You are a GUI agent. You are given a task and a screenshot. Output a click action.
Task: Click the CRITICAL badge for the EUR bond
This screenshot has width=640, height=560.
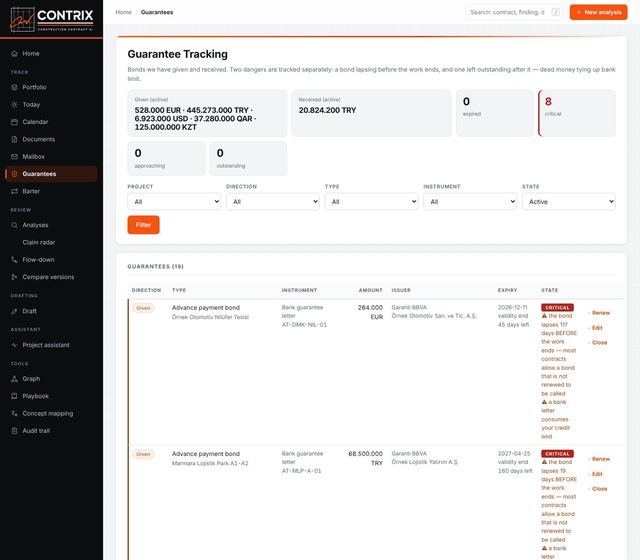[557, 307]
